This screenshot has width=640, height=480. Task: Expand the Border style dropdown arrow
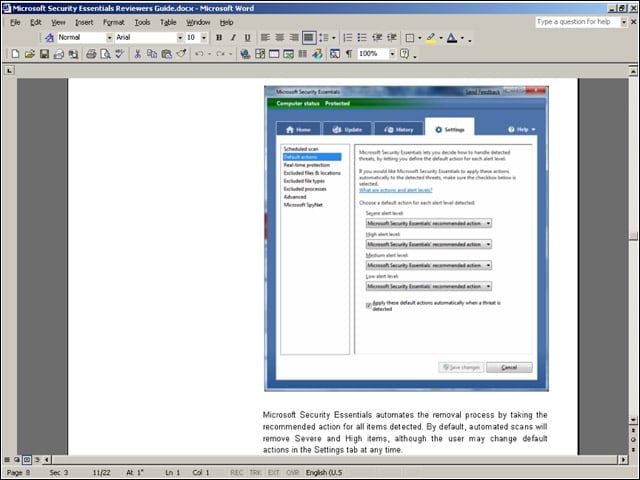pos(420,38)
